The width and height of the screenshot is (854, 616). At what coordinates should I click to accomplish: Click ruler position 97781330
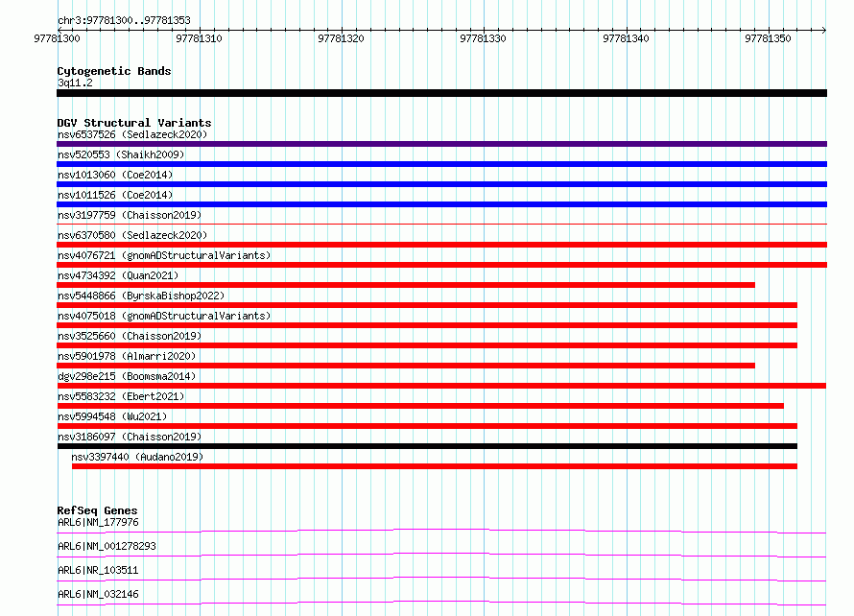483,38
